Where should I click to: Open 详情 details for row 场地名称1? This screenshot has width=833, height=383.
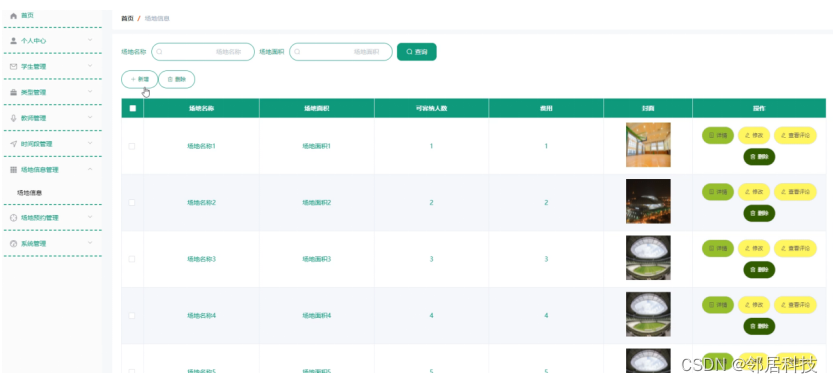click(x=718, y=135)
